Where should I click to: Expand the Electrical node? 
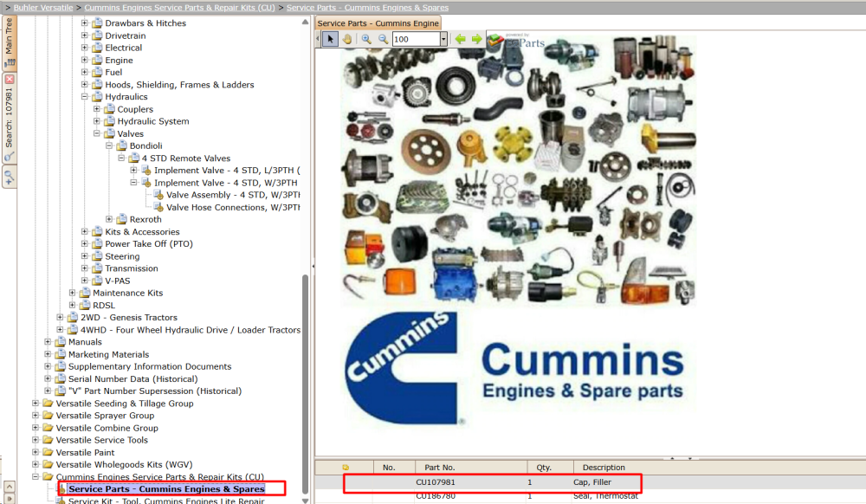point(85,48)
